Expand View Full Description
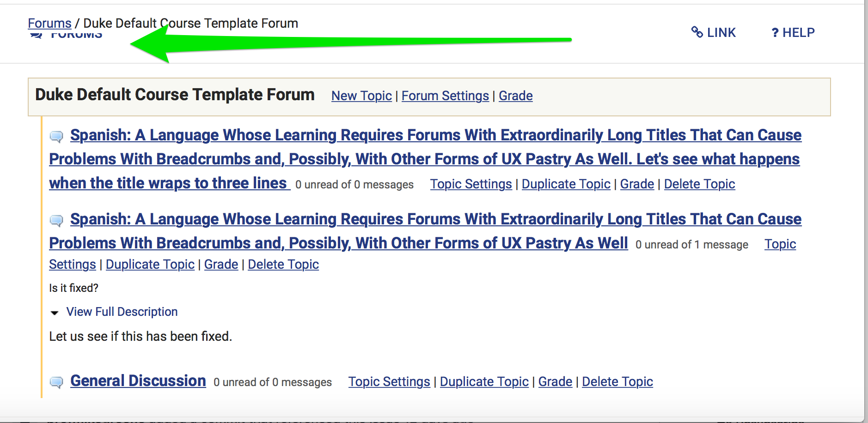Image resolution: width=868 pixels, height=423 pixels. pyautogui.click(x=122, y=312)
